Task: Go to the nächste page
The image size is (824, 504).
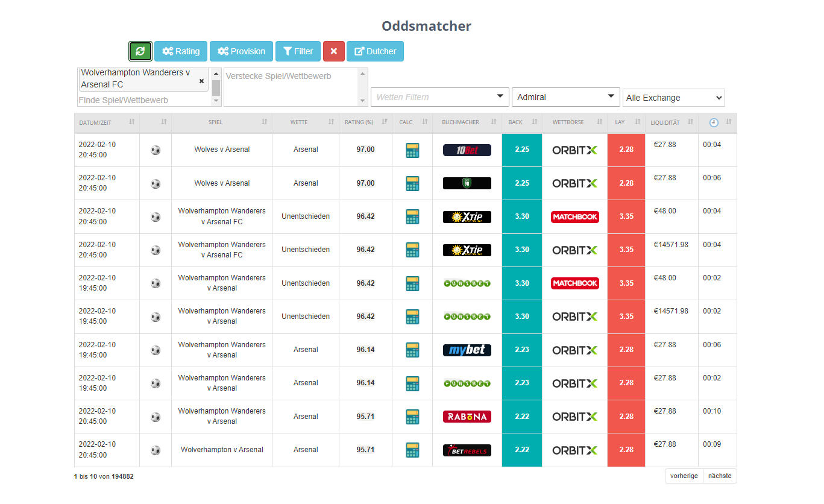Action: point(720,476)
